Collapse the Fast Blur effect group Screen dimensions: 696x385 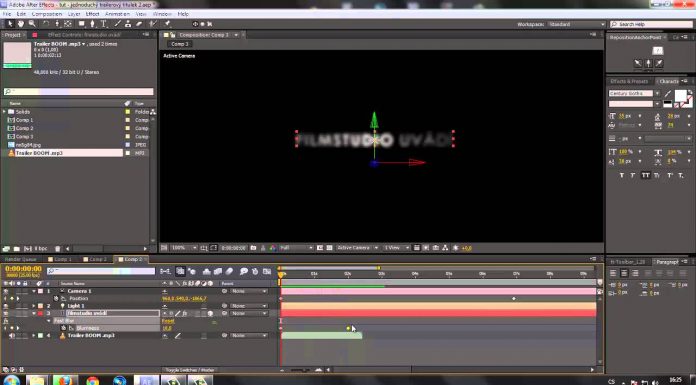click(49, 321)
